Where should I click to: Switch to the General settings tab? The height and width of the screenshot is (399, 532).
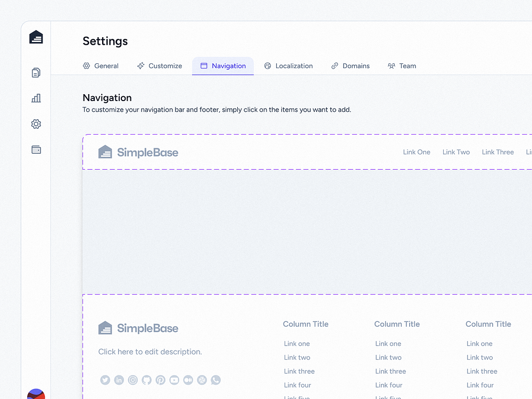[101, 65]
